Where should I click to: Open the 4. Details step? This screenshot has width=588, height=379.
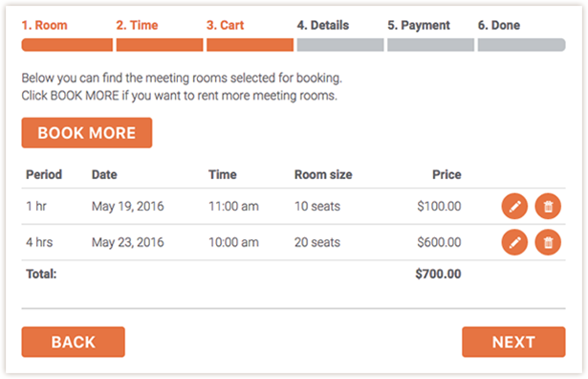click(x=323, y=26)
